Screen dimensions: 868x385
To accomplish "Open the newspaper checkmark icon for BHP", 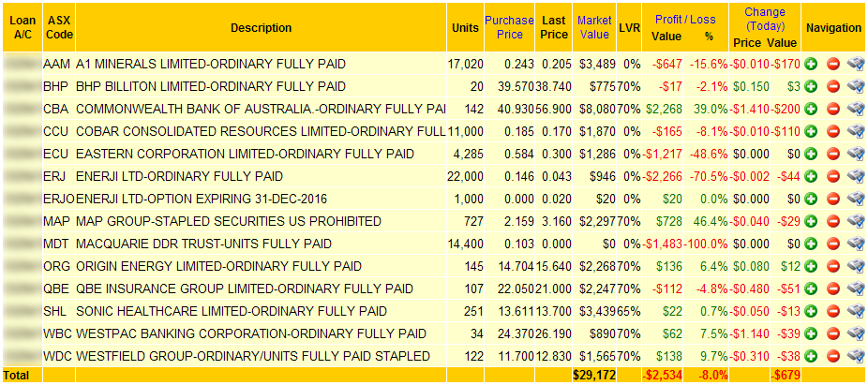I will coord(856,87).
